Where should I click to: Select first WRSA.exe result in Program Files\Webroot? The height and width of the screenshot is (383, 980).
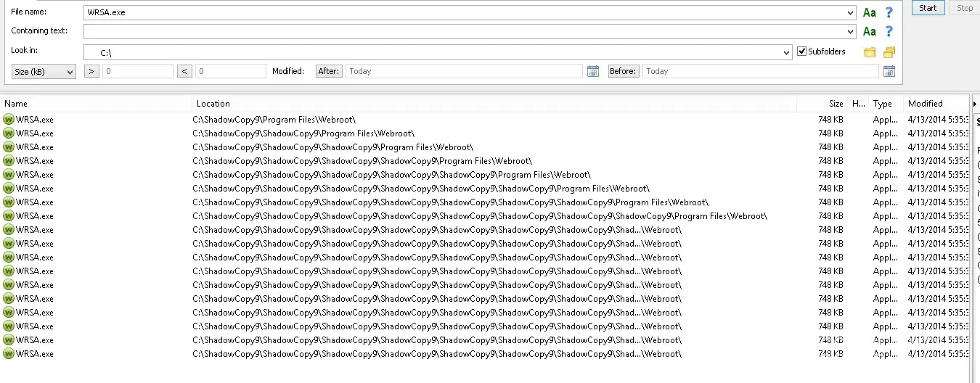click(35, 120)
